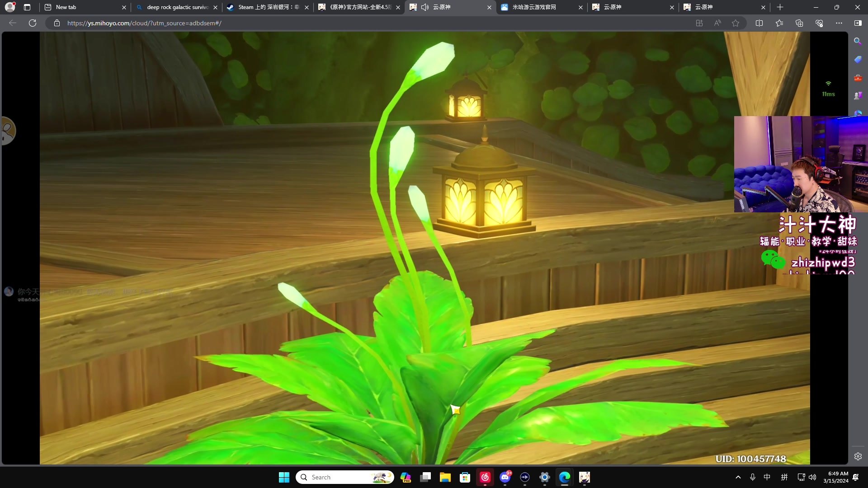Open volume control tray icon
868x488 pixels.
point(812,477)
